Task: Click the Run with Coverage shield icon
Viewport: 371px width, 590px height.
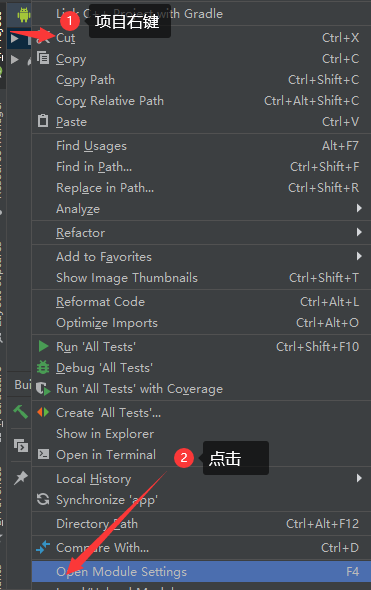Action: pos(43,389)
